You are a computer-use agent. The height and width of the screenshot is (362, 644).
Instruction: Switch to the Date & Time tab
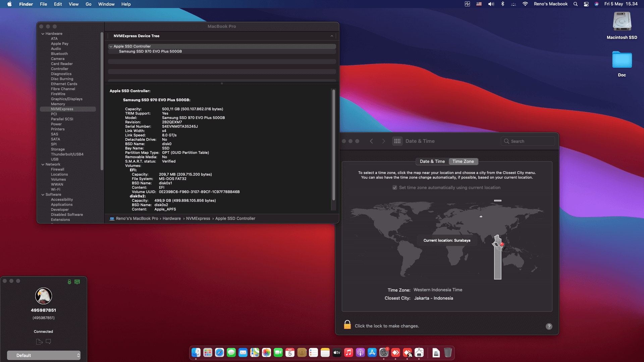432,162
